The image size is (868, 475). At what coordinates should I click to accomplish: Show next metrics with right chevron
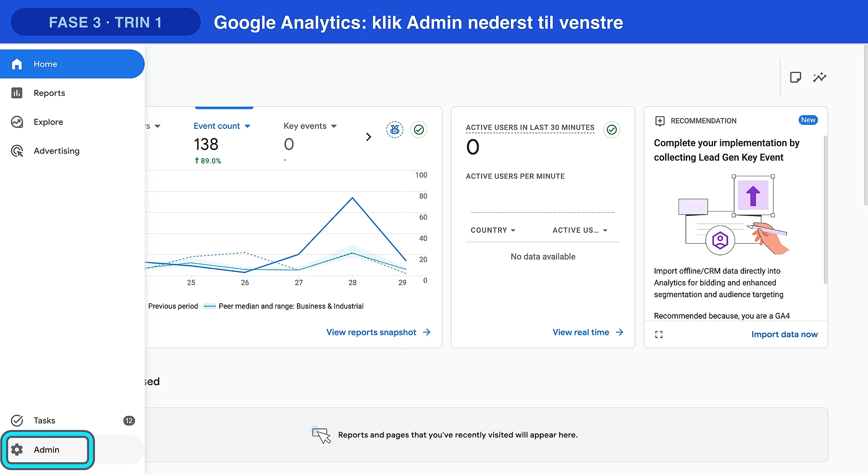click(x=368, y=137)
